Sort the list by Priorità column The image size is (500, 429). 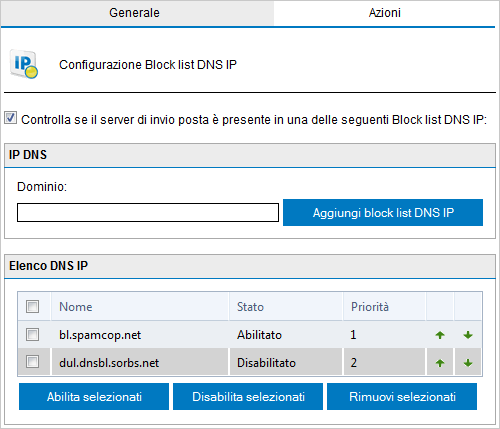tap(370, 307)
